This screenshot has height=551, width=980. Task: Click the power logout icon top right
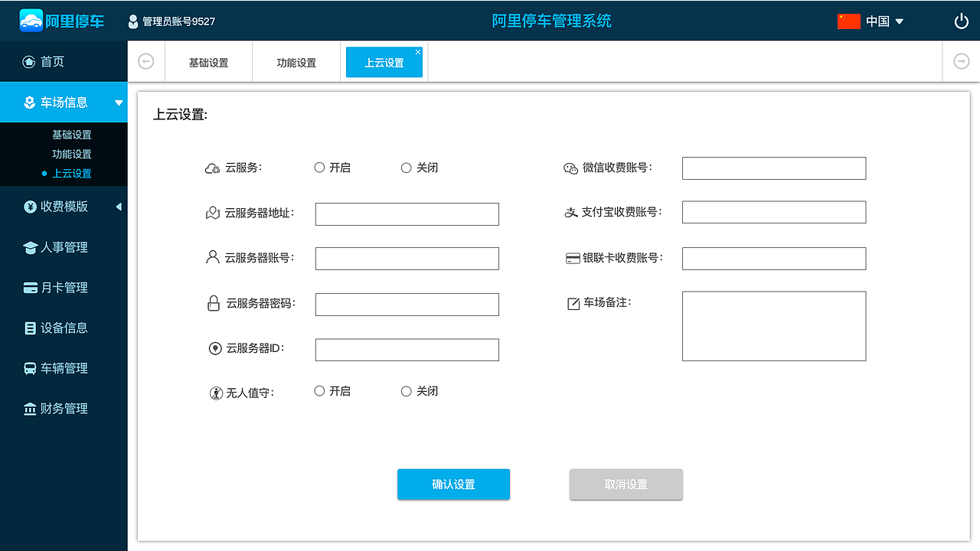tap(961, 21)
